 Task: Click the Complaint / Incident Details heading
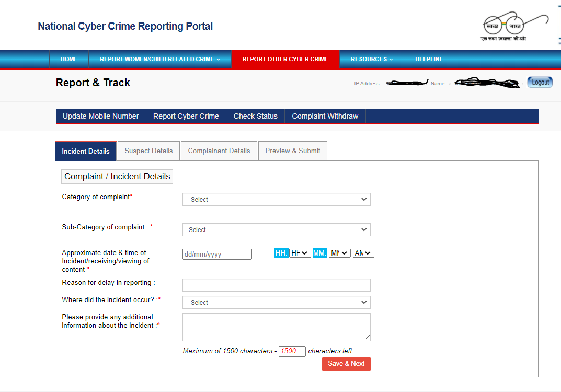pos(117,177)
